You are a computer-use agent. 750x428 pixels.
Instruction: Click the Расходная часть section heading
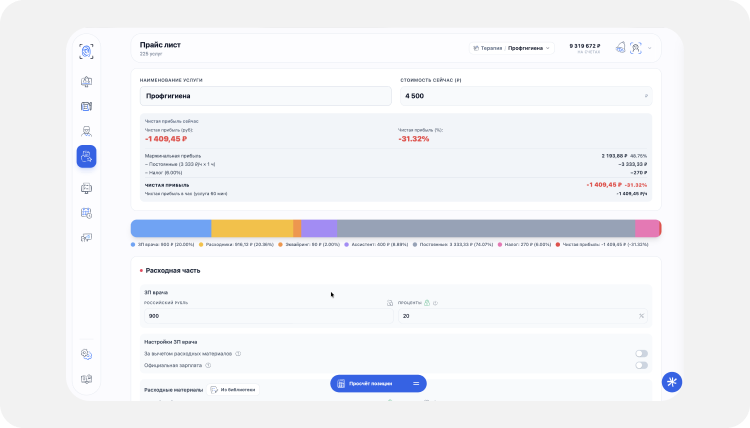coord(173,271)
